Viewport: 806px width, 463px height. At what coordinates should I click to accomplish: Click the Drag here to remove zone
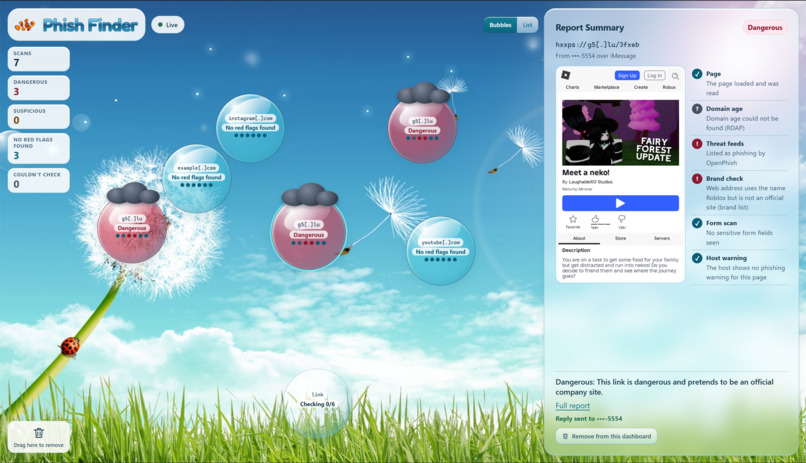(39, 437)
